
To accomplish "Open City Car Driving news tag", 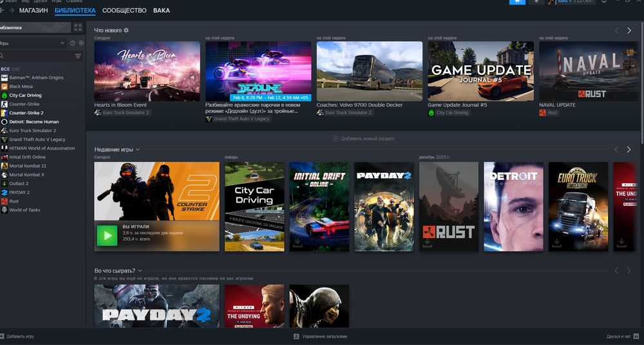I will click(x=448, y=113).
